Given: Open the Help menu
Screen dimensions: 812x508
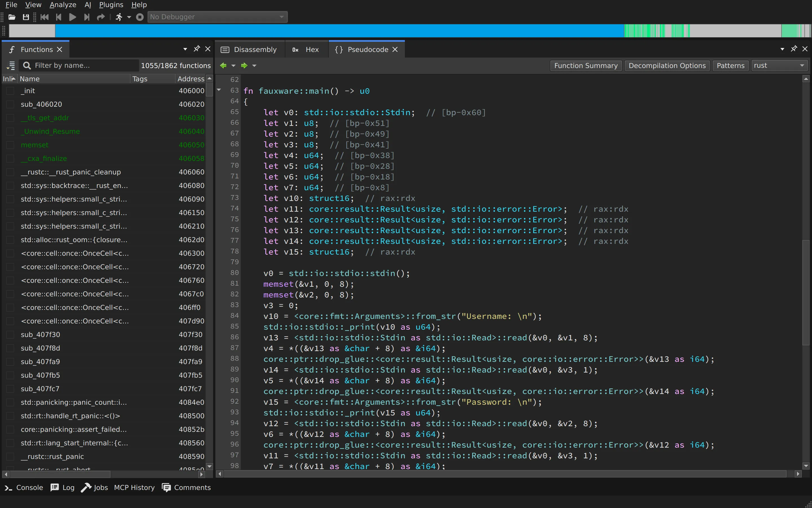Looking at the screenshot, I should click(139, 5).
